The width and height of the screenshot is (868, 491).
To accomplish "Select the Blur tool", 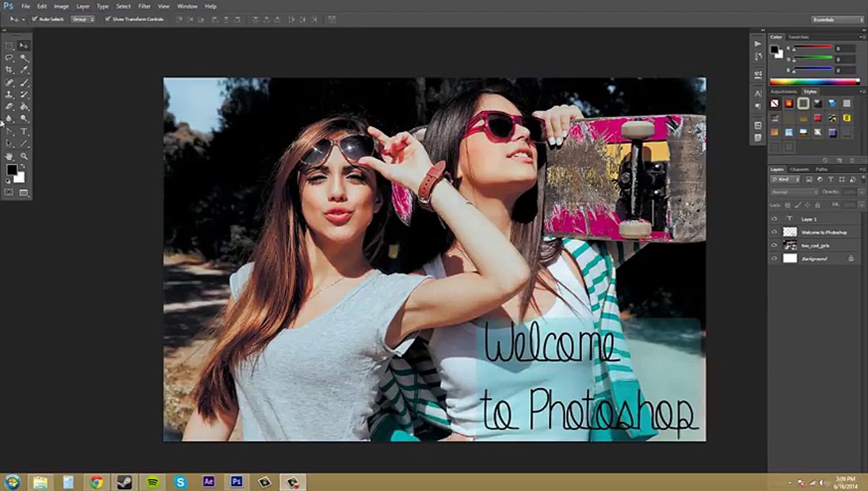I will tap(9, 118).
